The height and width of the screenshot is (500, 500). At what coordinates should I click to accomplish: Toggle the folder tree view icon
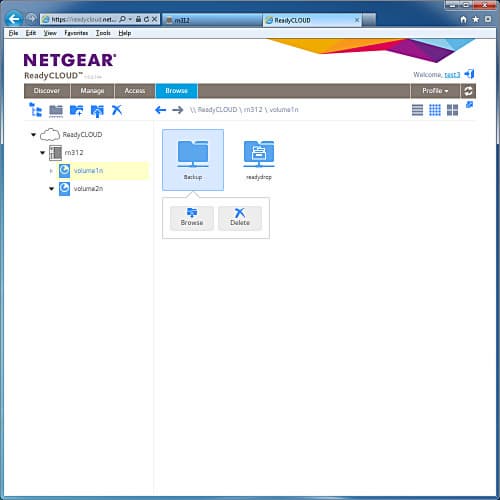click(x=36, y=110)
